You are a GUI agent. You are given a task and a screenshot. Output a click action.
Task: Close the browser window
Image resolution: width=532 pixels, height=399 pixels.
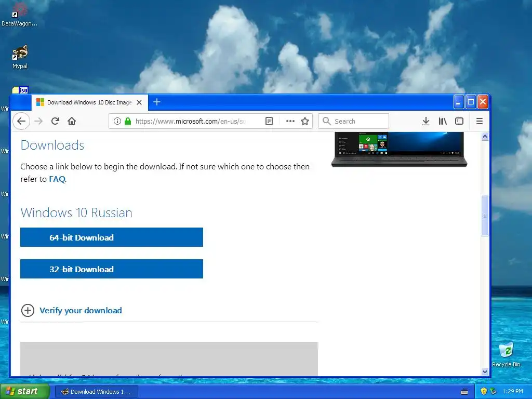(x=483, y=102)
